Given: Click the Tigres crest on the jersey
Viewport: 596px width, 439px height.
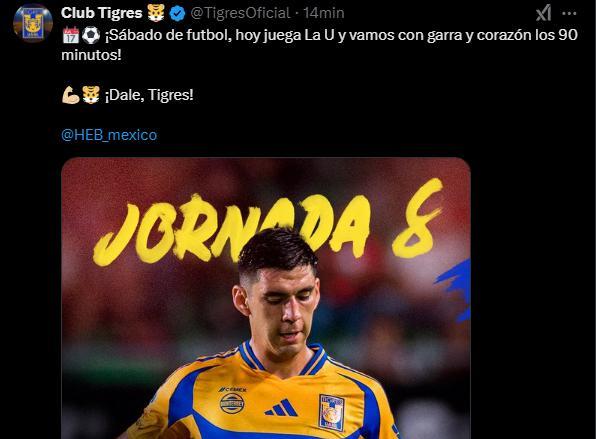Looking at the screenshot, I should tap(331, 413).
